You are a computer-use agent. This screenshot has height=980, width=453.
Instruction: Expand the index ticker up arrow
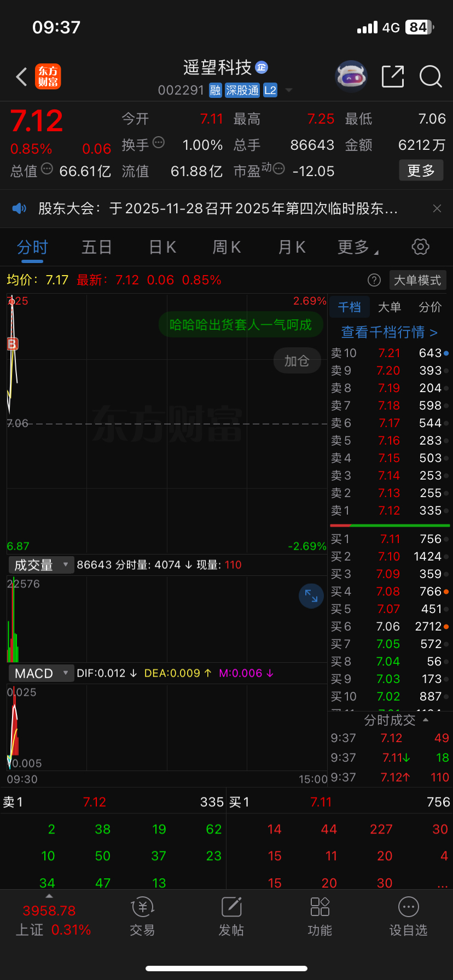click(49, 896)
